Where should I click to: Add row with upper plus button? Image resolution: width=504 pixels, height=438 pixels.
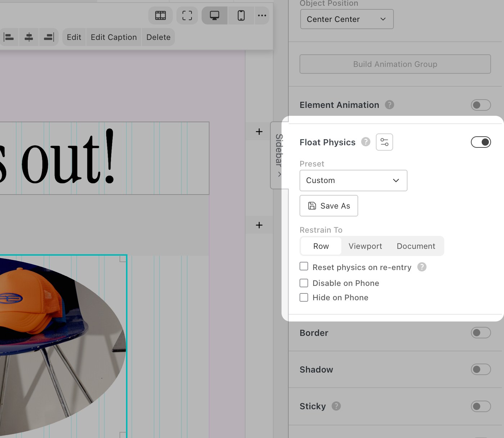[259, 132]
